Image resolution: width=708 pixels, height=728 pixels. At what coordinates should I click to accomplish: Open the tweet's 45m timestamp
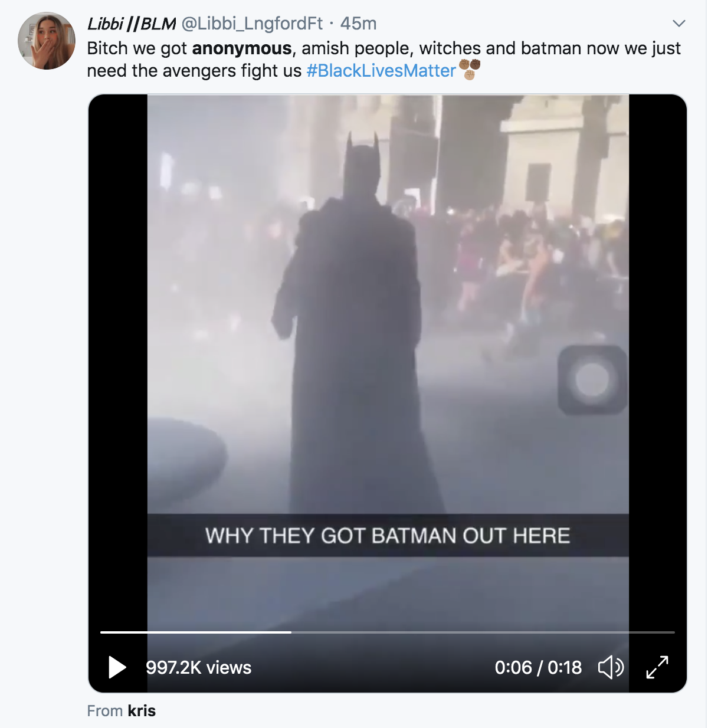tap(358, 24)
